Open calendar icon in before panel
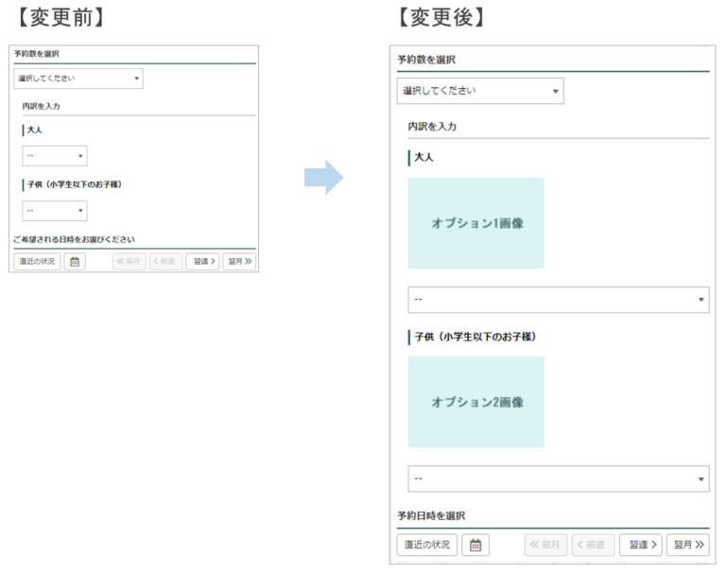The width and height of the screenshot is (728, 574). pyautogui.click(x=75, y=261)
